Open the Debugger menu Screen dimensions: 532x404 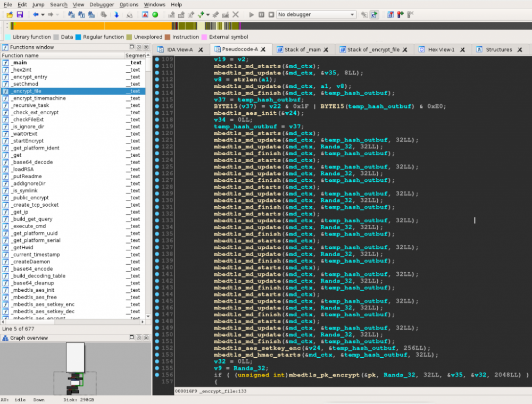coord(101,4)
